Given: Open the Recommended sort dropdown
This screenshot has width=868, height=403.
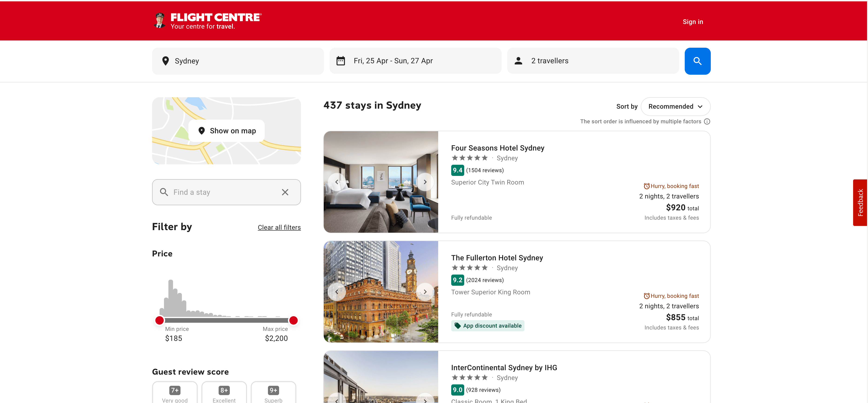Looking at the screenshot, I should pos(675,107).
